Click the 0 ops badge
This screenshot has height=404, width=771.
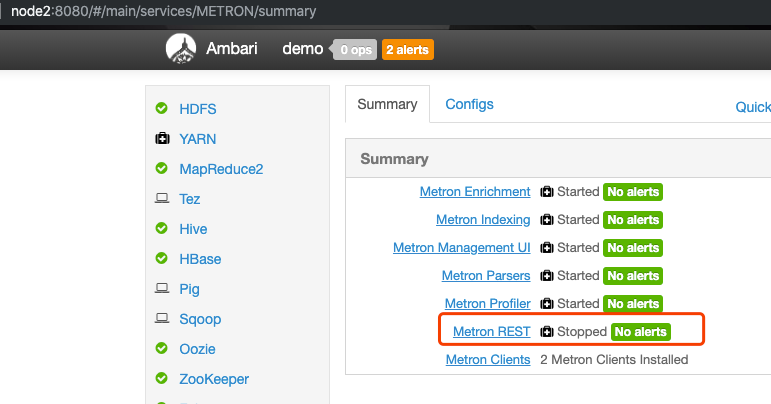click(356, 50)
